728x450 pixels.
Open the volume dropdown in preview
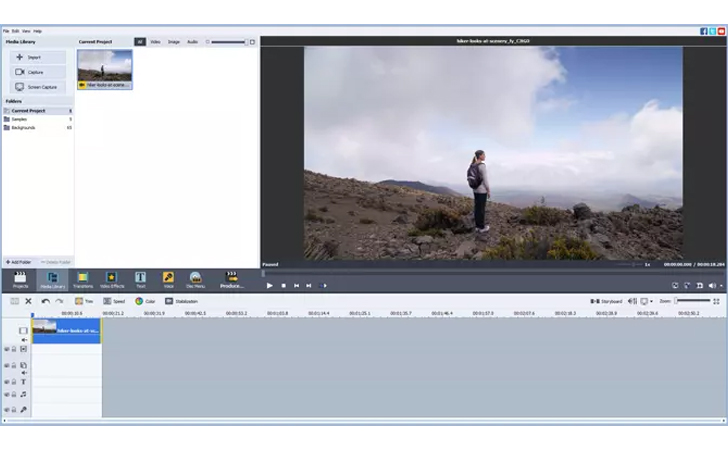coord(721,285)
